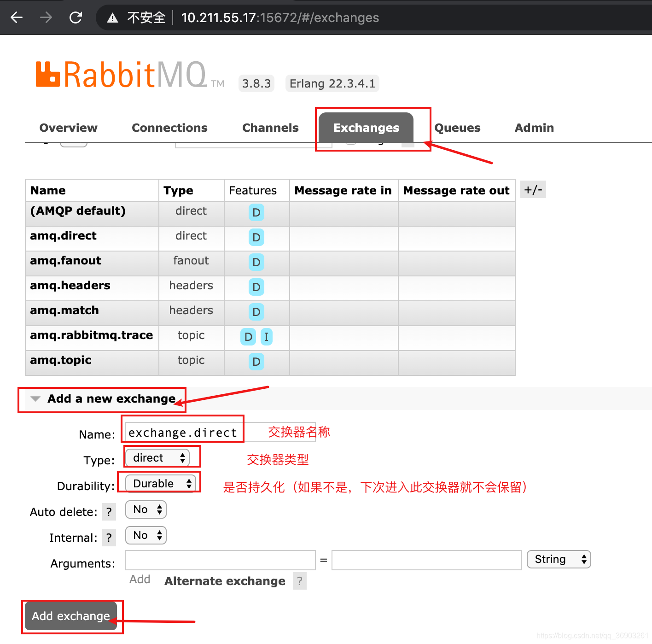This screenshot has height=644, width=652.
Task: Open the Connections tab
Action: [x=169, y=128]
